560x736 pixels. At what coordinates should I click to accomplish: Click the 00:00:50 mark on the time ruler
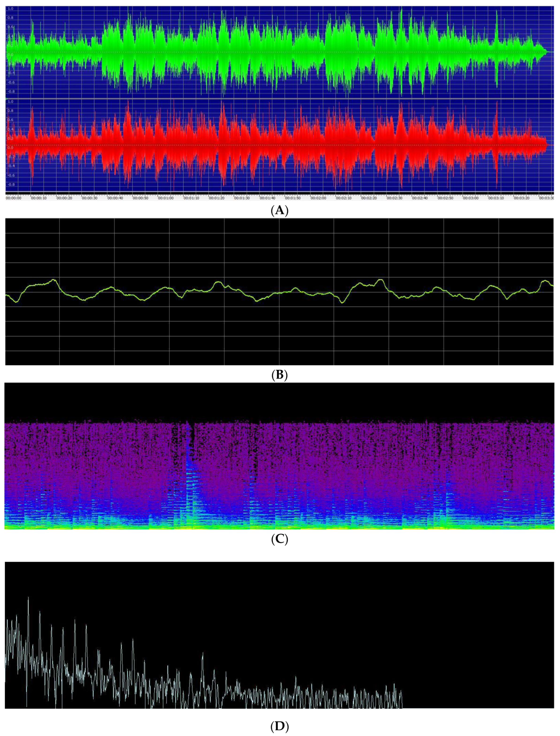coord(141,198)
